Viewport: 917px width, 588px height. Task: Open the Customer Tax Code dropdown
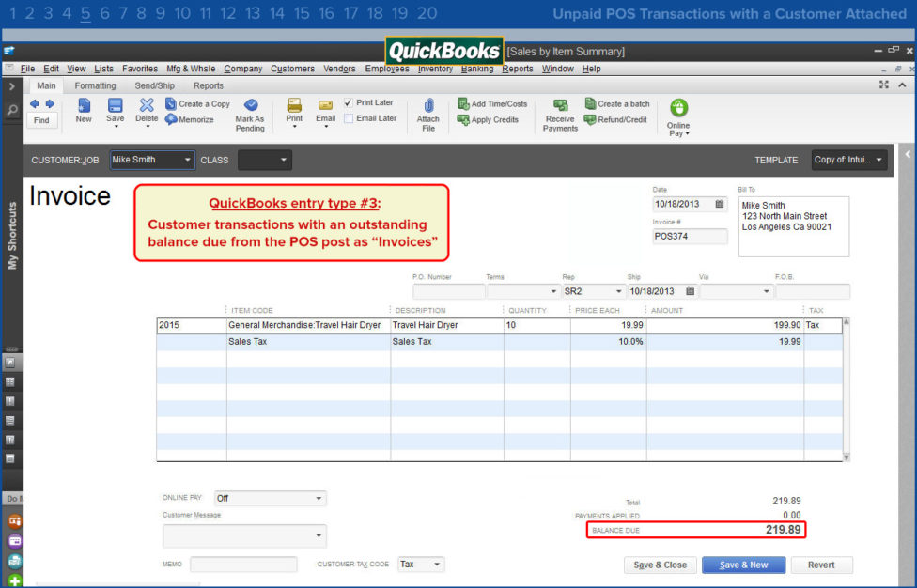437,565
